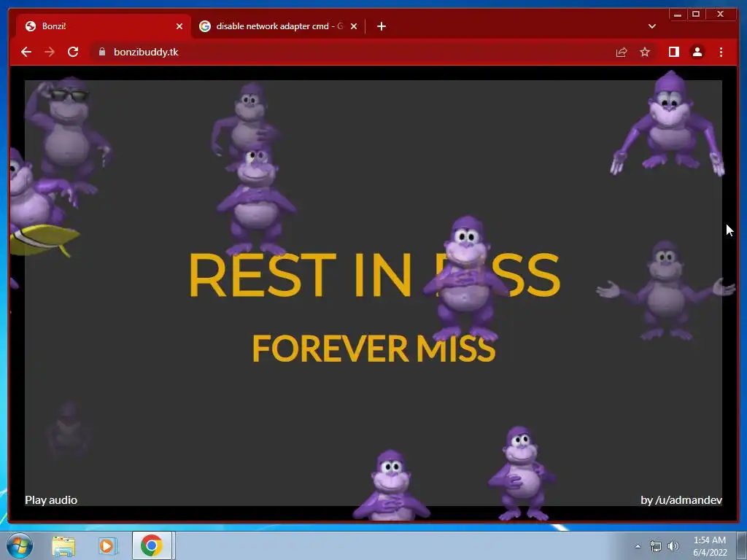
Task: Click the Bonzi covering the PISS text
Action: [x=467, y=280]
